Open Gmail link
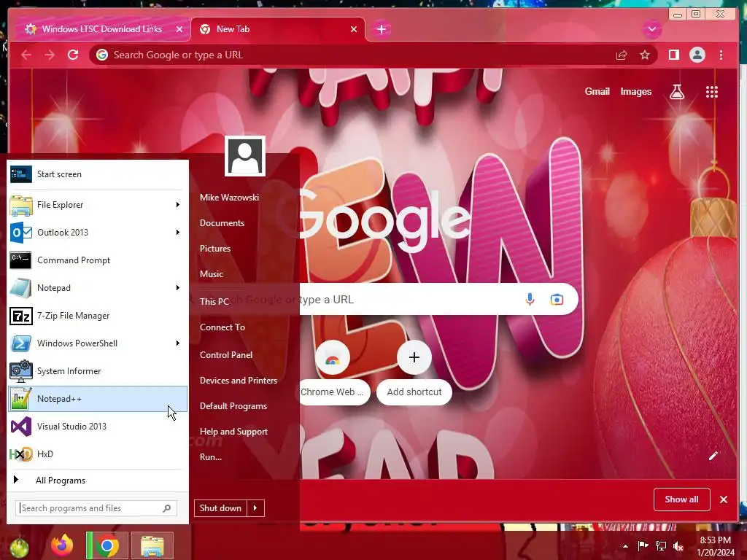The width and height of the screenshot is (747, 560). (x=597, y=91)
